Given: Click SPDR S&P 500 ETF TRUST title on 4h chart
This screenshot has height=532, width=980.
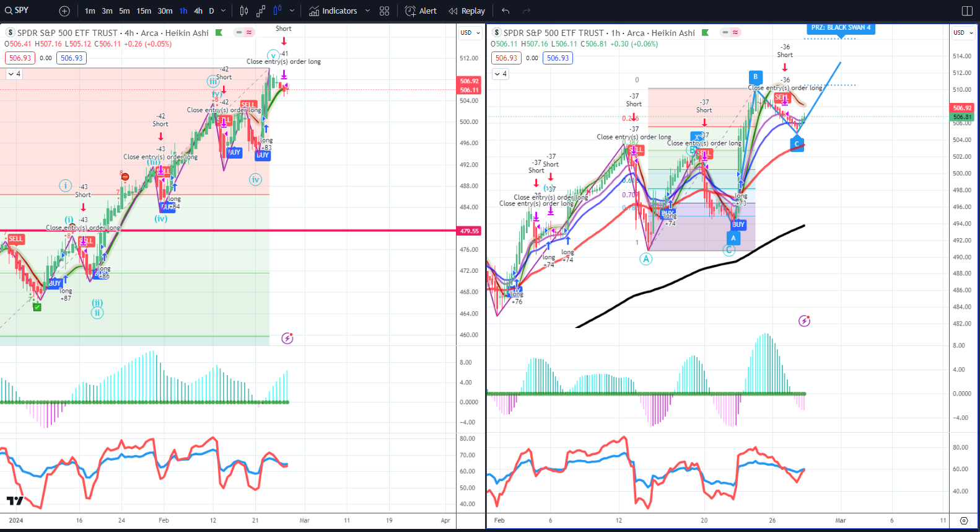Looking at the screenshot, I should [67, 33].
